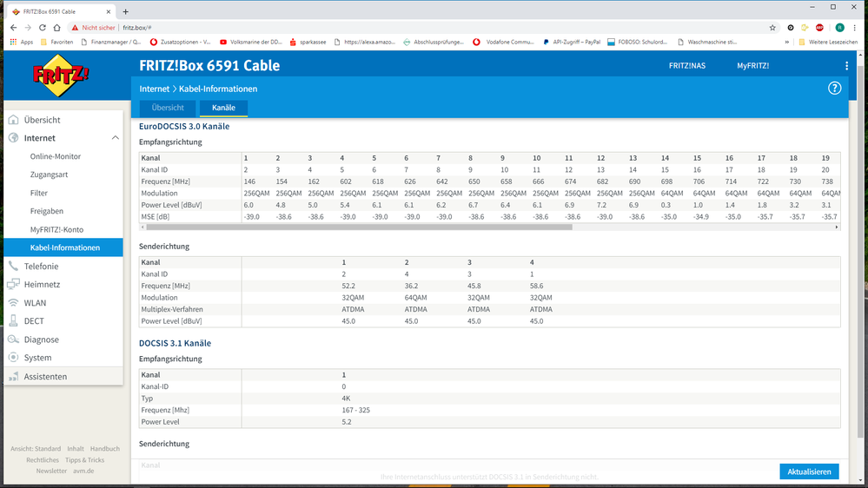Open Tipps & Tricks footer link

(84, 460)
